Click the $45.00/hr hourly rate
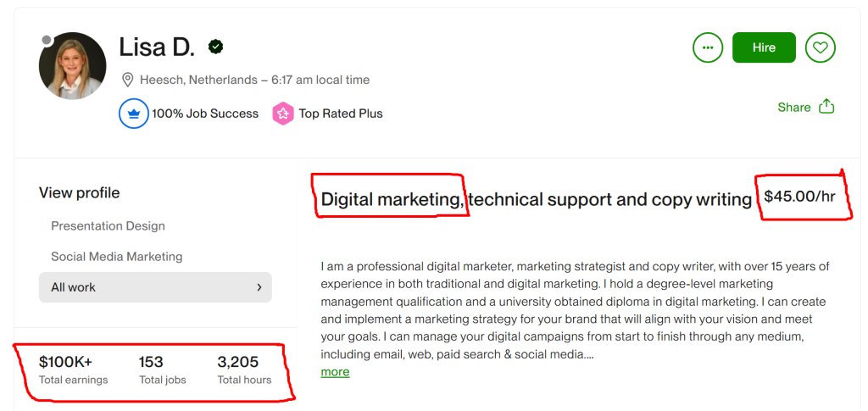 pos(799,197)
